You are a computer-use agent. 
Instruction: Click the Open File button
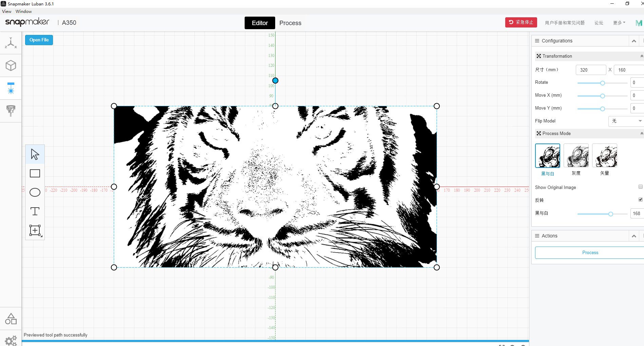(39, 40)
